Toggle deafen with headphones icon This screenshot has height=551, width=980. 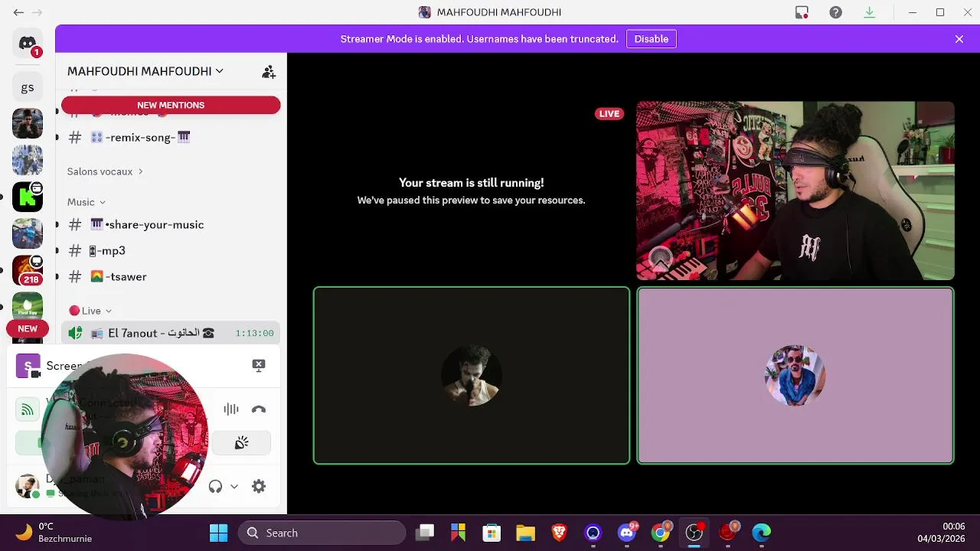(215, 487)
